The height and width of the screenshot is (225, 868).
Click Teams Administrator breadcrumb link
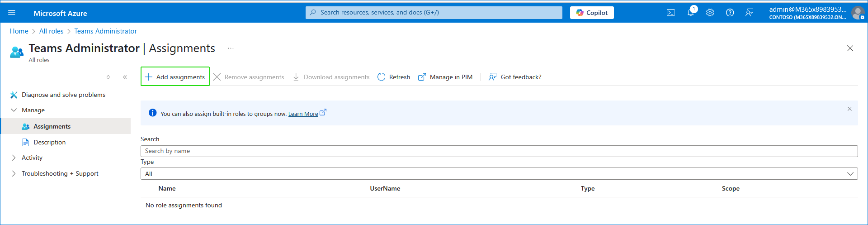(x=105, y=31)
